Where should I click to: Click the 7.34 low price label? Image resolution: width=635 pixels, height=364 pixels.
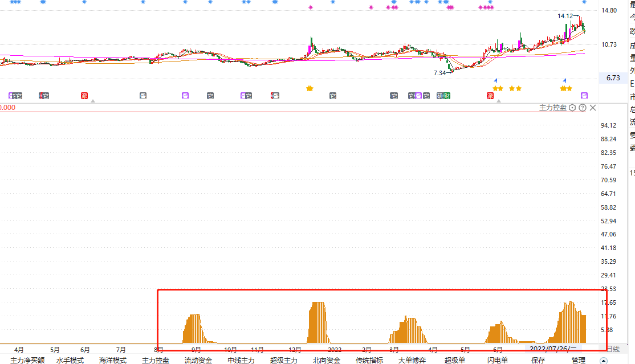pos(440,73)
